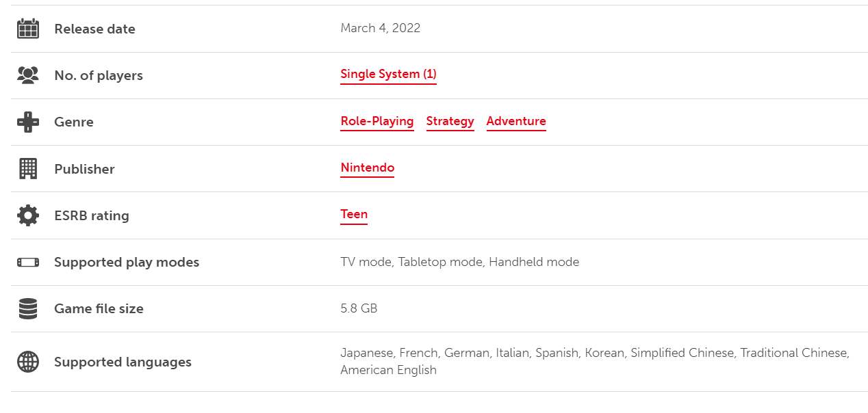Viewport: 868px width, 413px height.
Task: Click the calendar icon beside Release date
Action: 28,29
